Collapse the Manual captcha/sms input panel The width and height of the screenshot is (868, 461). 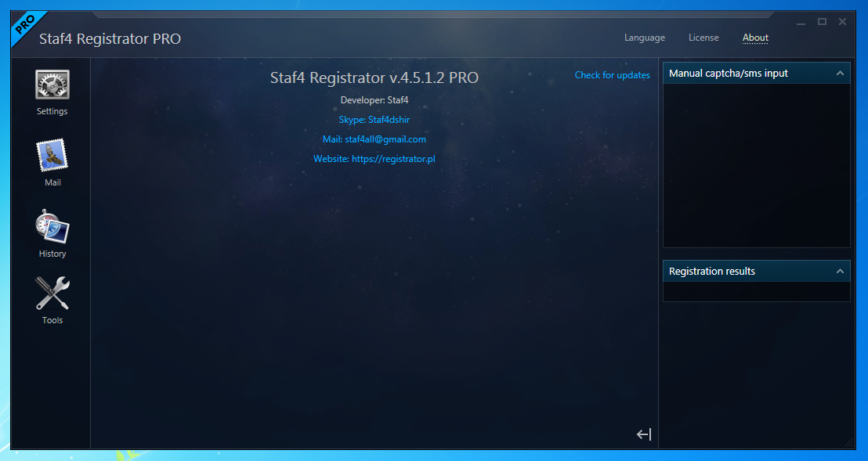pyautogui.click(x=840, y=73)
